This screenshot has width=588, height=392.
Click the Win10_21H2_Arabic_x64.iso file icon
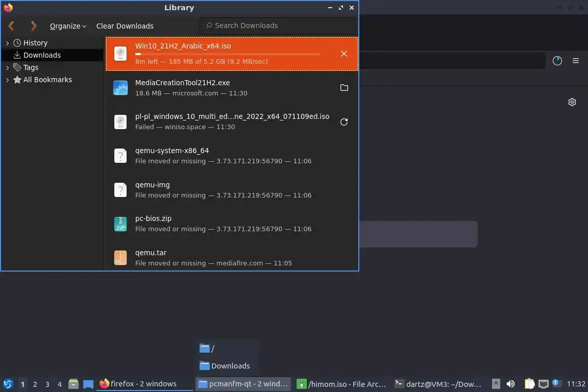120,54
